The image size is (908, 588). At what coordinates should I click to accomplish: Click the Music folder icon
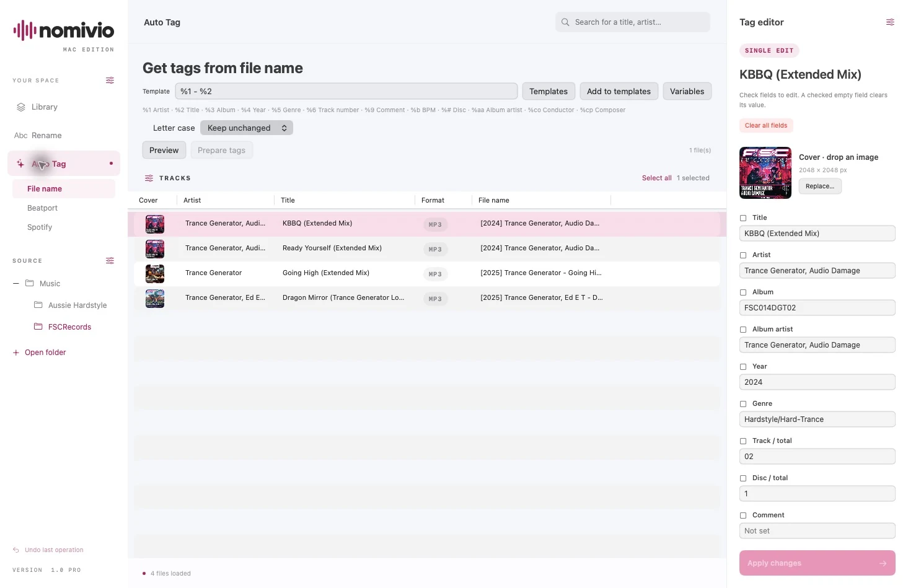pos(30,283)
